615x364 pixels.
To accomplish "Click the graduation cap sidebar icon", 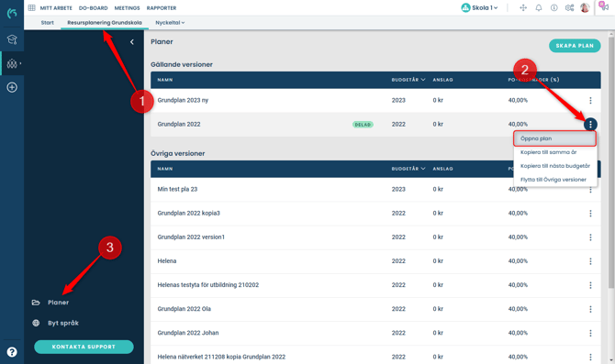I will pos(12,39).
